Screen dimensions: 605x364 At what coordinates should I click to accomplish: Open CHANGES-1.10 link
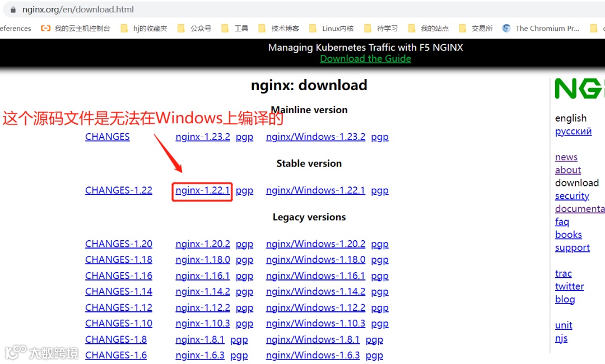tap(119, 324)
